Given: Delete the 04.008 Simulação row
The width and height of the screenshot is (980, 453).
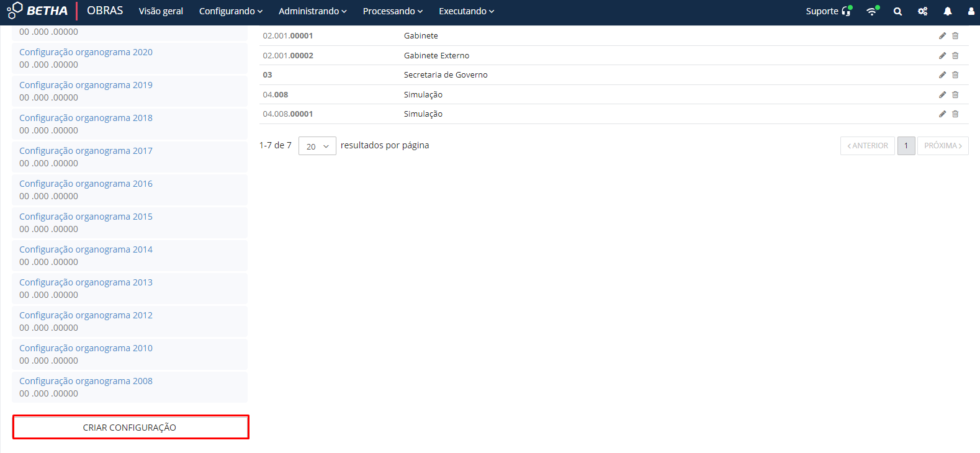Looking at the screenshot, I should point(955,95).
